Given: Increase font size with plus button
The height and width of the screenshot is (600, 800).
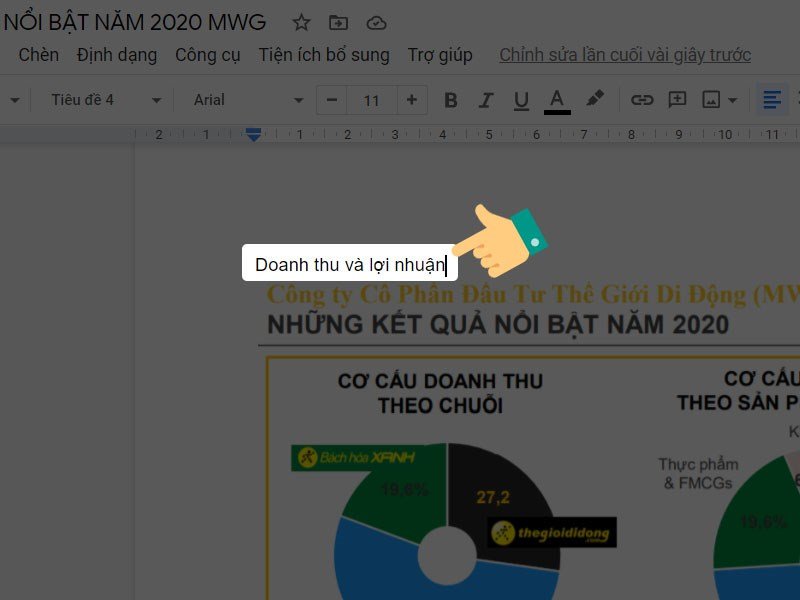Looking at the screenshot, I should tap(412, 100).
